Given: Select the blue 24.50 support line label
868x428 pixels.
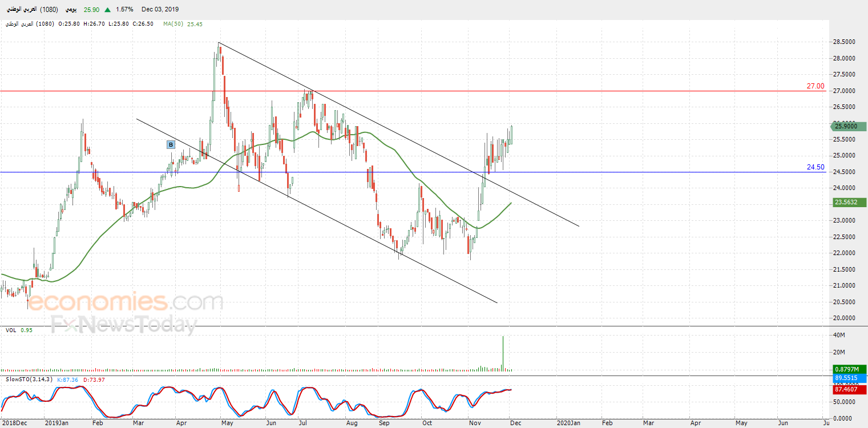Looking at the screenshot, I should [x=815, y=167].
